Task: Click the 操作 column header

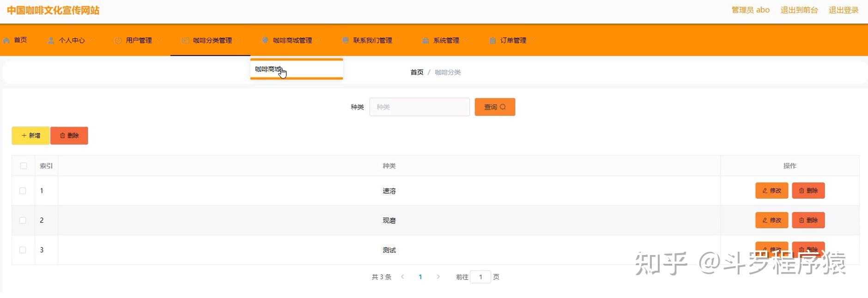Action: [x=790, y=166]
